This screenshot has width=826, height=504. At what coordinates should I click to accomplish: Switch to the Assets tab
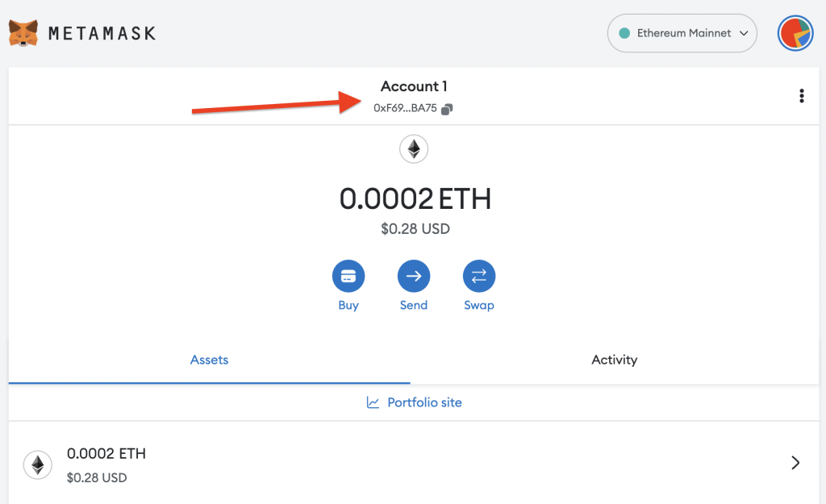click(209, 360)
